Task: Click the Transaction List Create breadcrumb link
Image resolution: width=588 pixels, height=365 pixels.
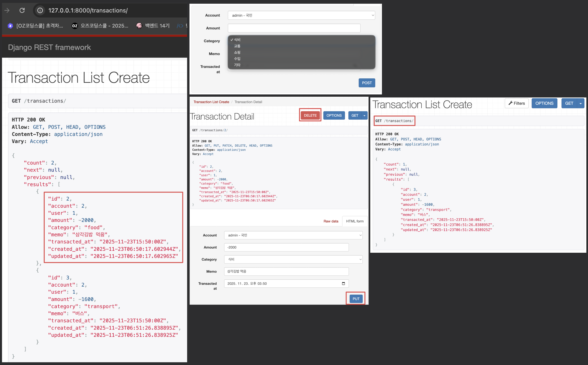Action: (x=211, y=102)
